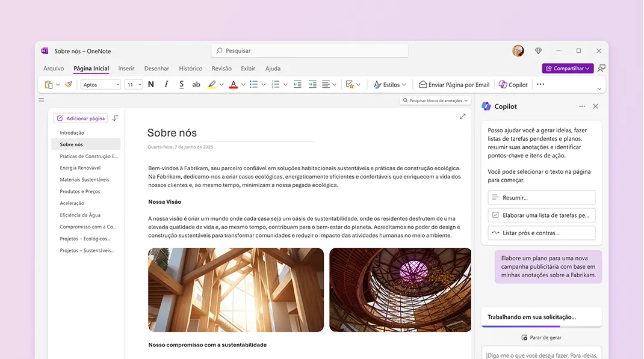Click Listar prós e contras suggestion

(541, 233)
